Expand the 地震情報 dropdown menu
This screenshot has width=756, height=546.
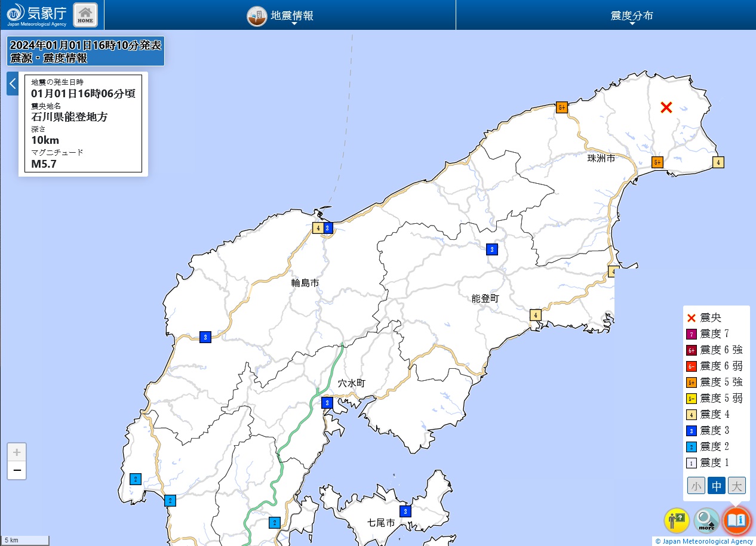[281, 16]
